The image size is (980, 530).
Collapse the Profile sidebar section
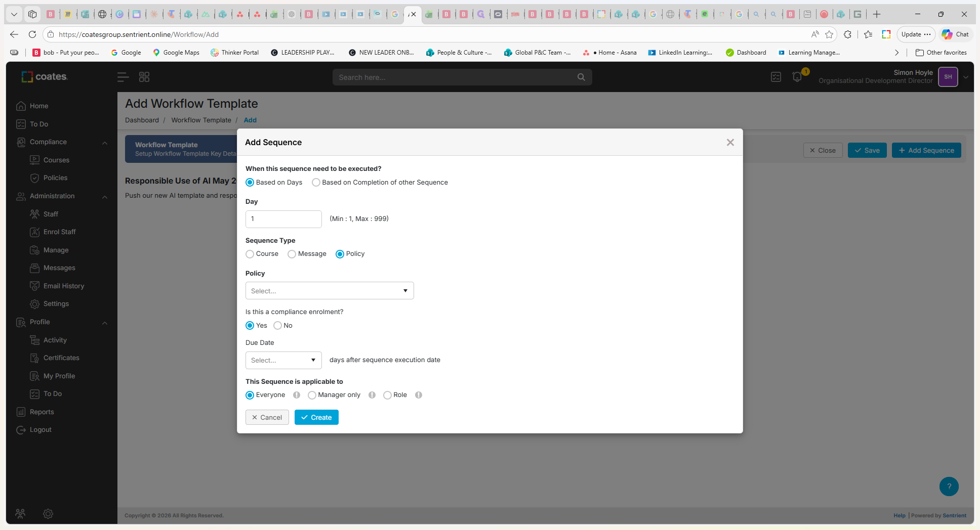coord(105,323)
